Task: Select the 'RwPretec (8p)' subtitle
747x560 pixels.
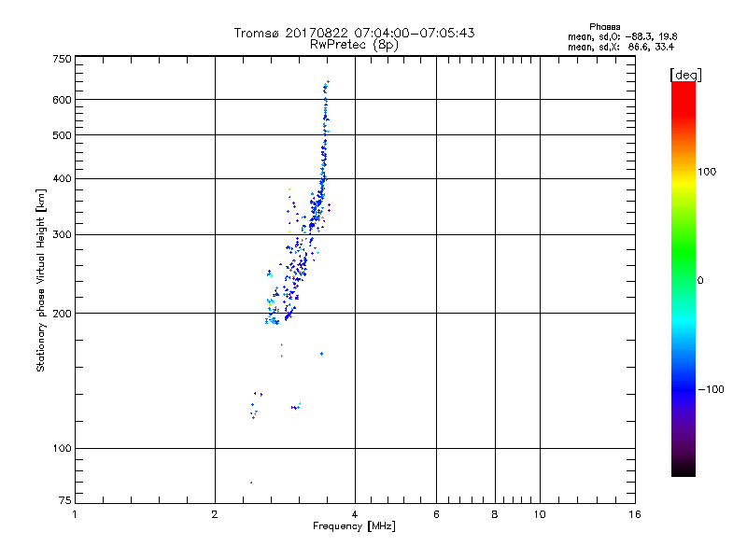Action: click(x=354, y=45)
